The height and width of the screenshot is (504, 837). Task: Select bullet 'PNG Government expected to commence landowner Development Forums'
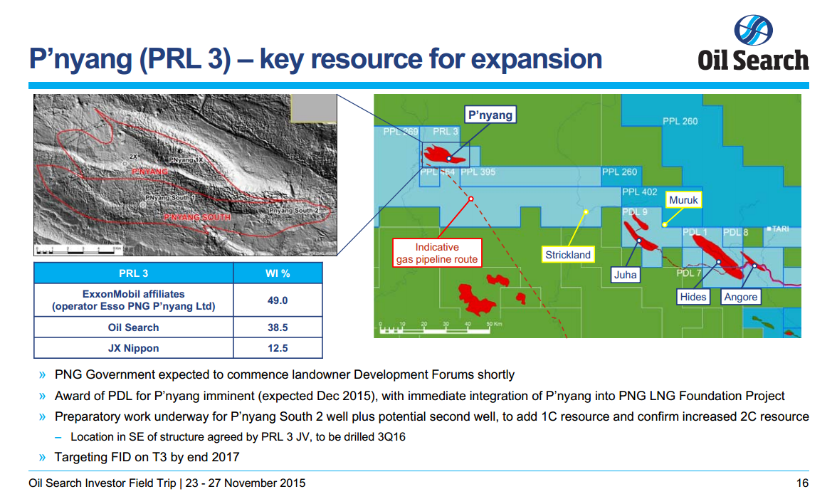click(285, 374)
